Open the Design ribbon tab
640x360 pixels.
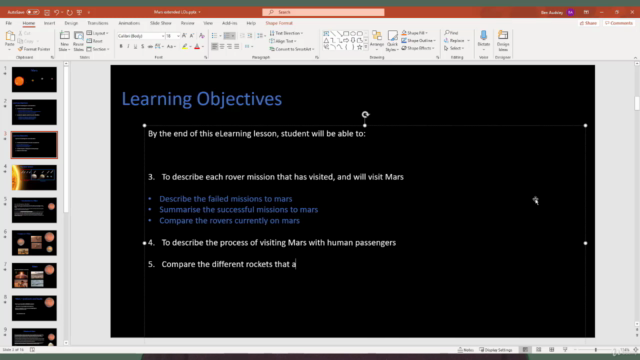coord(71,23)
